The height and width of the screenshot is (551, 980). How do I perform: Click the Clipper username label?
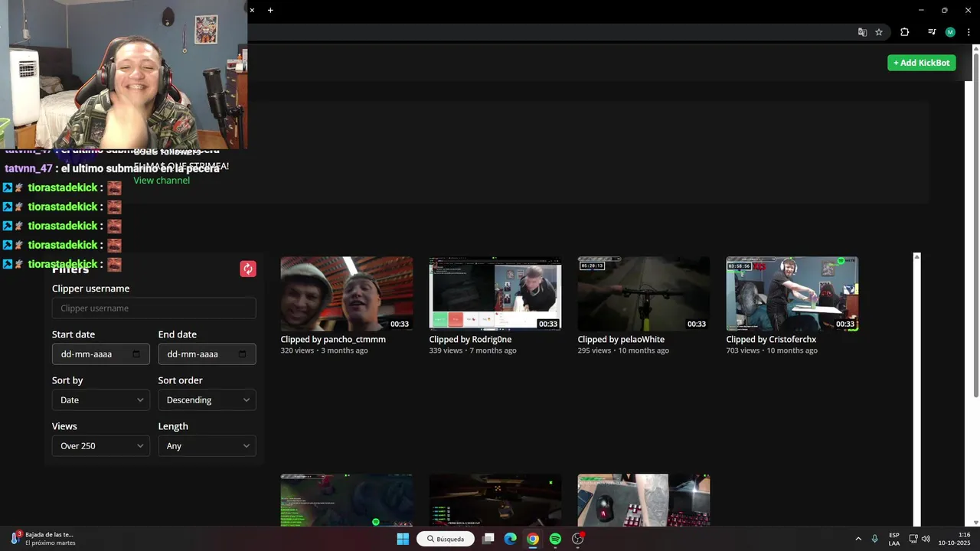coord(90,289)
